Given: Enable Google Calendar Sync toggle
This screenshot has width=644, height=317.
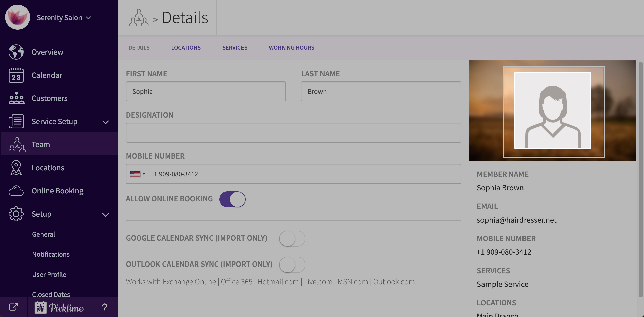Looking at the screenshot, I should point(292,239).
